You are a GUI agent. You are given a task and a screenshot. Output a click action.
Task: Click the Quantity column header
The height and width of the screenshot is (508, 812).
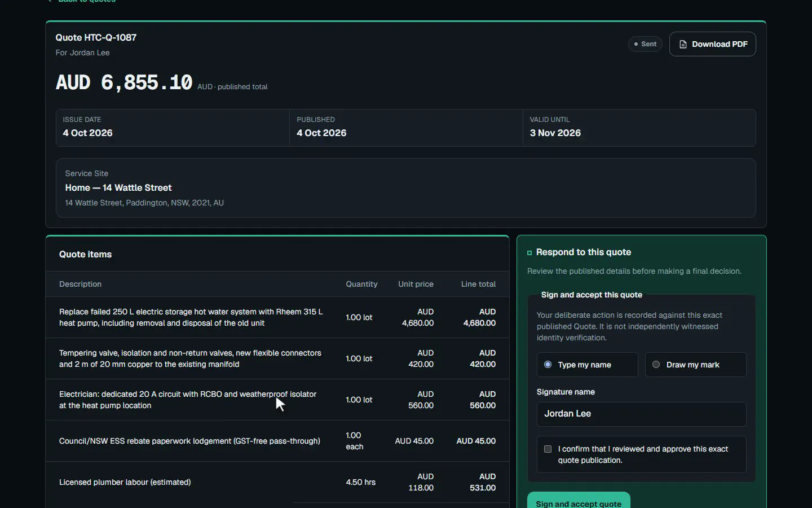(x=361, y=284)
